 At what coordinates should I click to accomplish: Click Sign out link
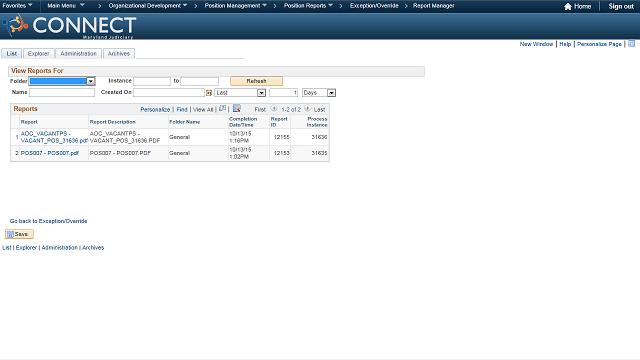621,6
